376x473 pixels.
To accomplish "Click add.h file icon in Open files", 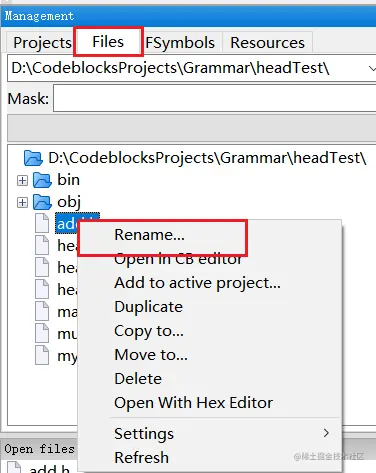I will click(x=14, y=467).
